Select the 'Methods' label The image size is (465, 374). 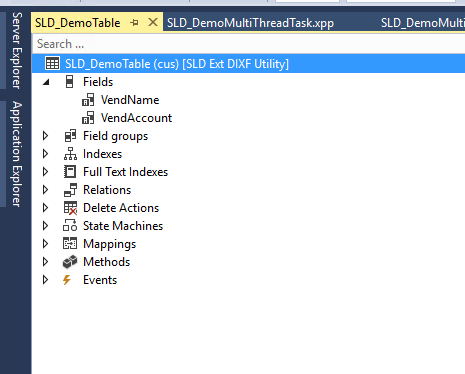click(106, 262)
